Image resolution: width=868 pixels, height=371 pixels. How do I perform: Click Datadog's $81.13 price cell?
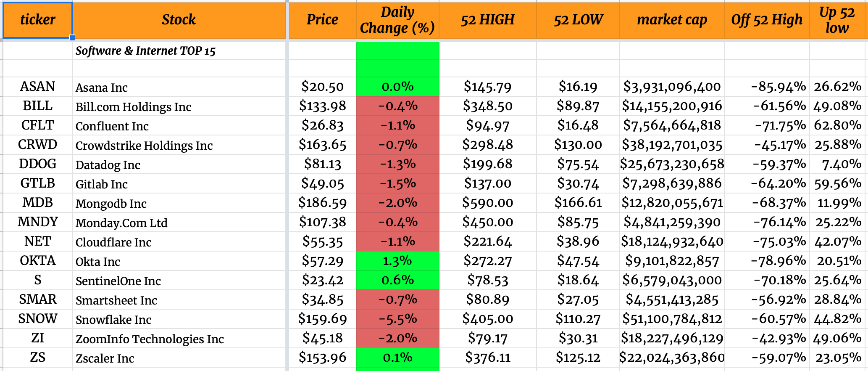322,164
